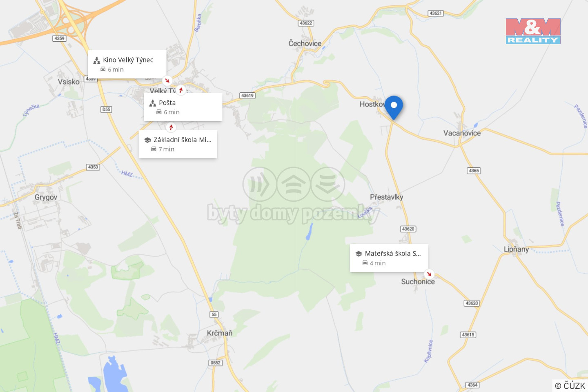Open the Základní škola info card
Image resolution: width=588 pixels, height=392 pixels.
coord(178,144)
